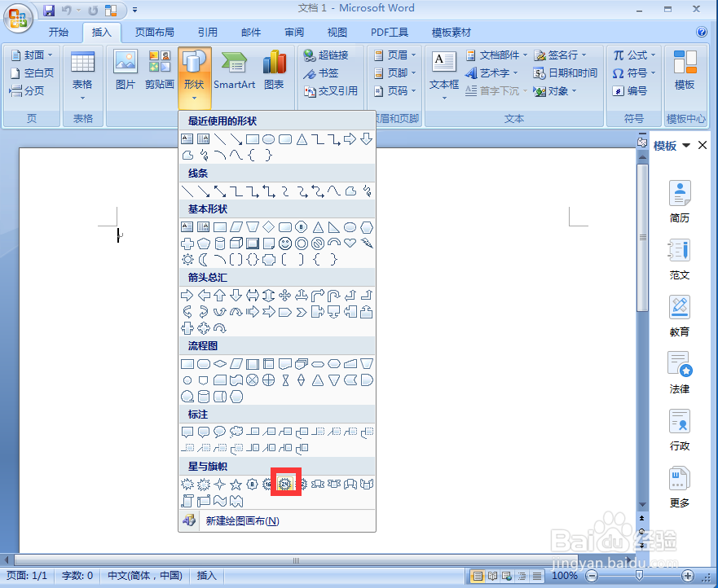Open the Legal templates icon
The height and width of the screenshot is (588, 718).
pos(680,372)
